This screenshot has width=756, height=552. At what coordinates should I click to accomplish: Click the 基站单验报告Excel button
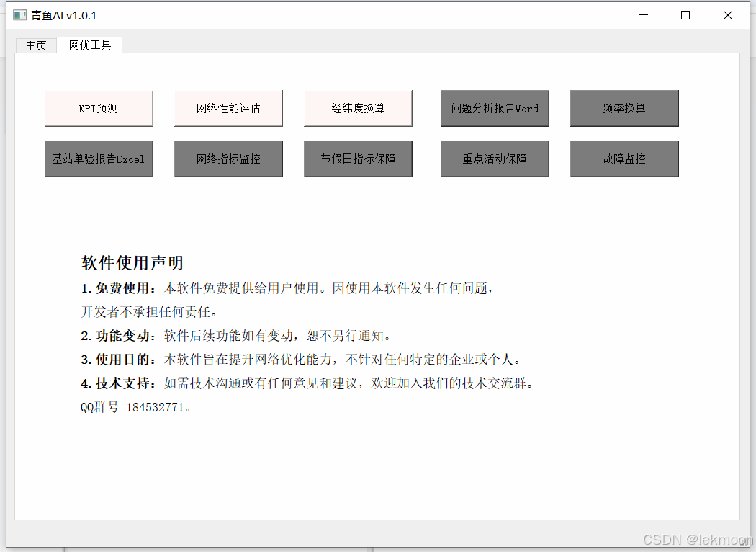tap(99, 159)
